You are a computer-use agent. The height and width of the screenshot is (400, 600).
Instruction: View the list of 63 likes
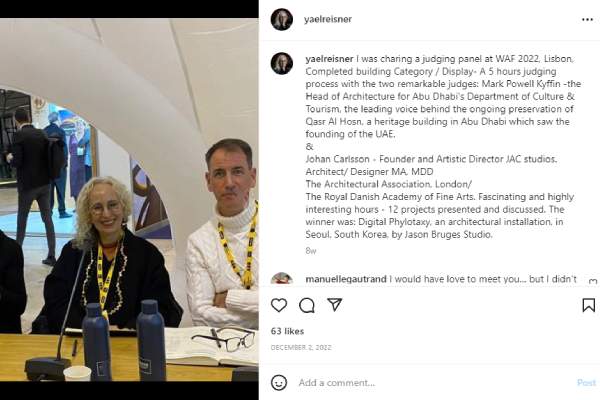coord(287,331)
